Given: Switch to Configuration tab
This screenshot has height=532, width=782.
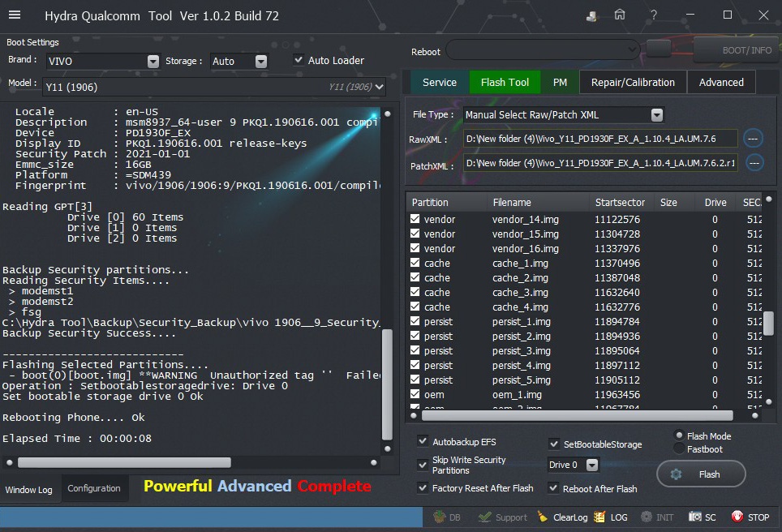Looking at the screenshot, I should point(94,489).
